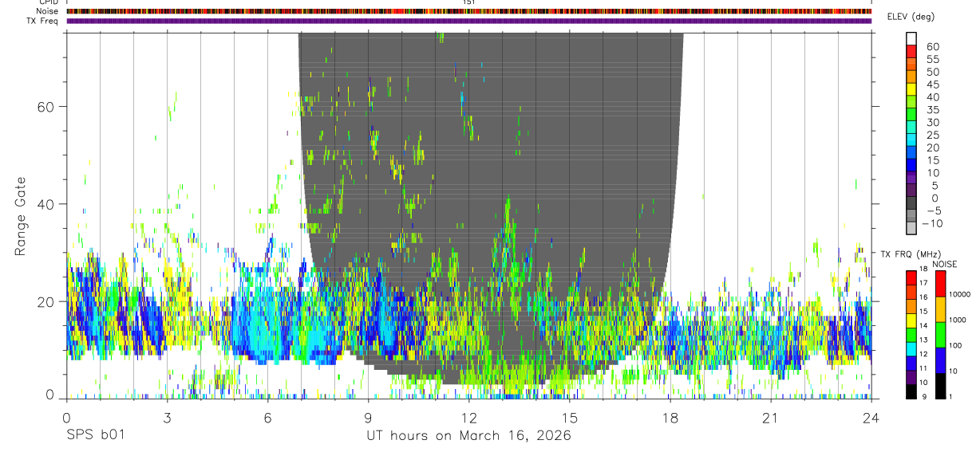Click the x-axis tick label '15'

[570, 418]
